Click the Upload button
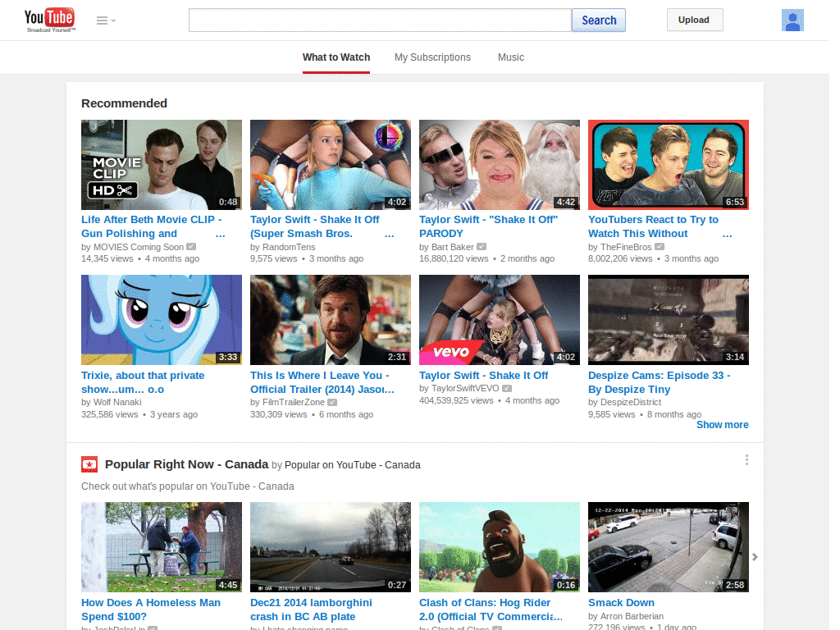 (x=694, y=20)
